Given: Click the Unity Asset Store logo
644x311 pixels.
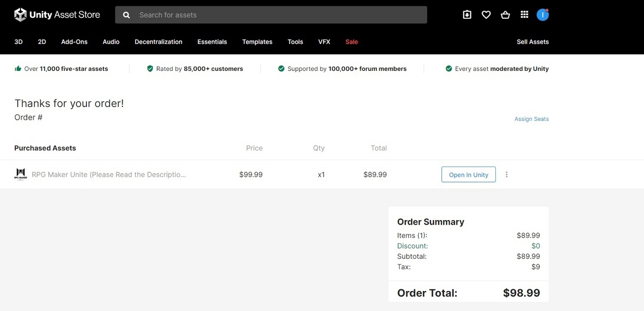Looking at the screenshot, I should tap(57, 15).
